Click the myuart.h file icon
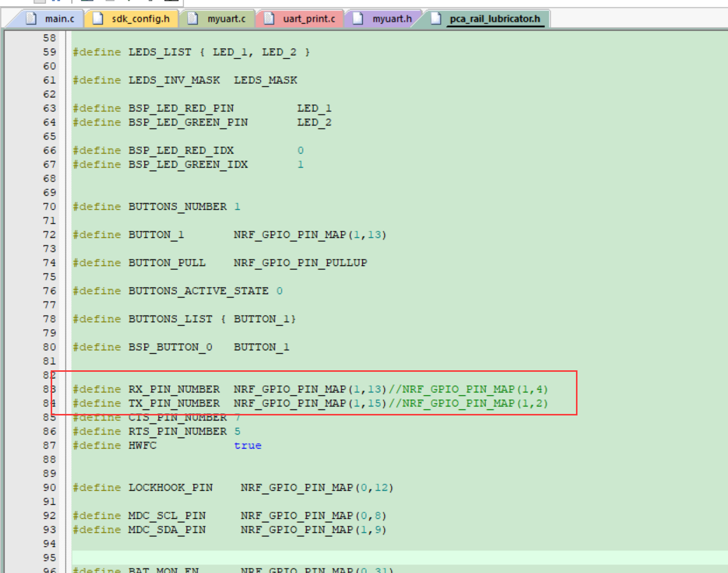The width and height of the screenshot is (728, 573). (358, 19)
